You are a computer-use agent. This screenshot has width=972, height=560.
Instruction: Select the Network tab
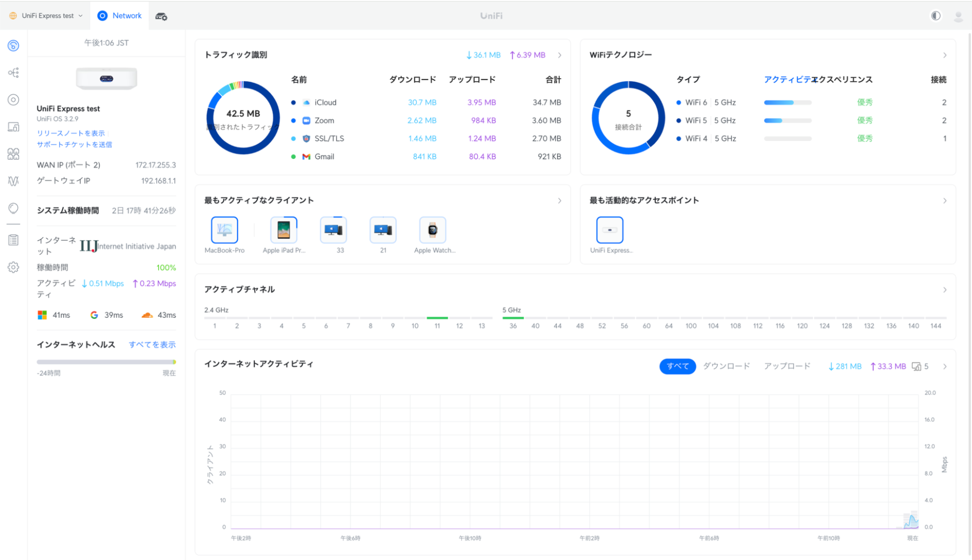click(x=120, y=16)
